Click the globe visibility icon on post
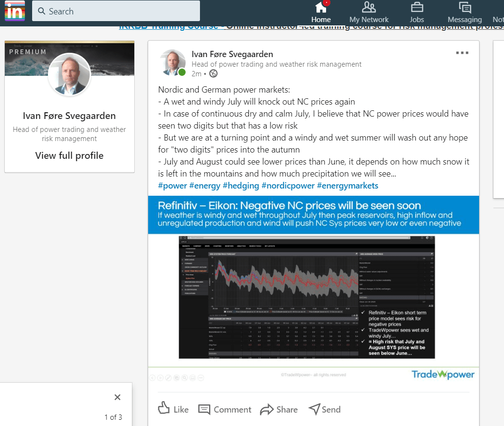 coord(213,73)
